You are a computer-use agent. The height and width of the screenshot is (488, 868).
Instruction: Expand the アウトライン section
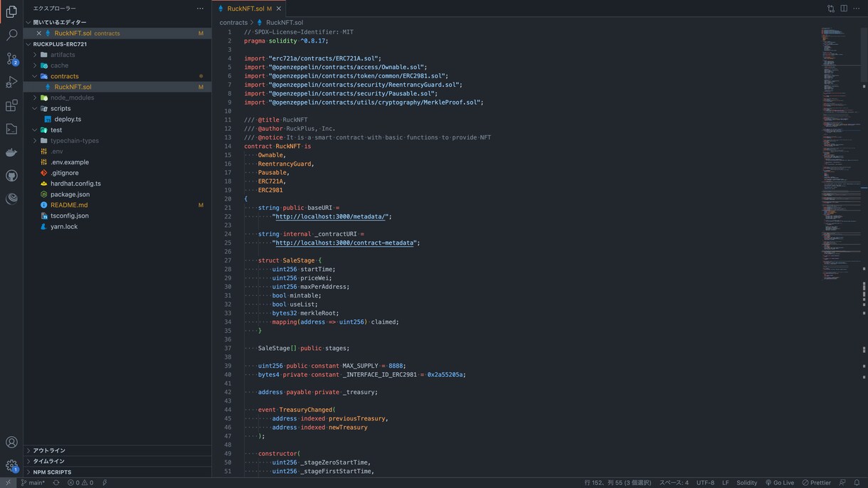[117, 450]
